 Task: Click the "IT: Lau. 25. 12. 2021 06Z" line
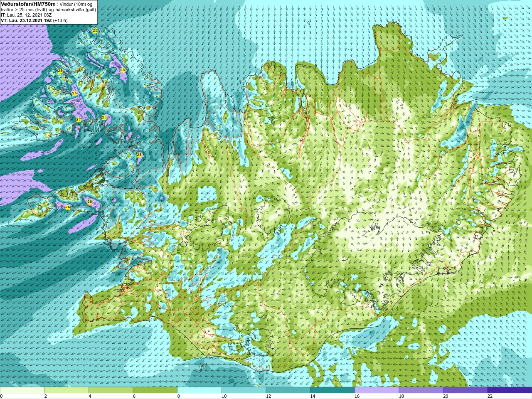tap(26, 15)
